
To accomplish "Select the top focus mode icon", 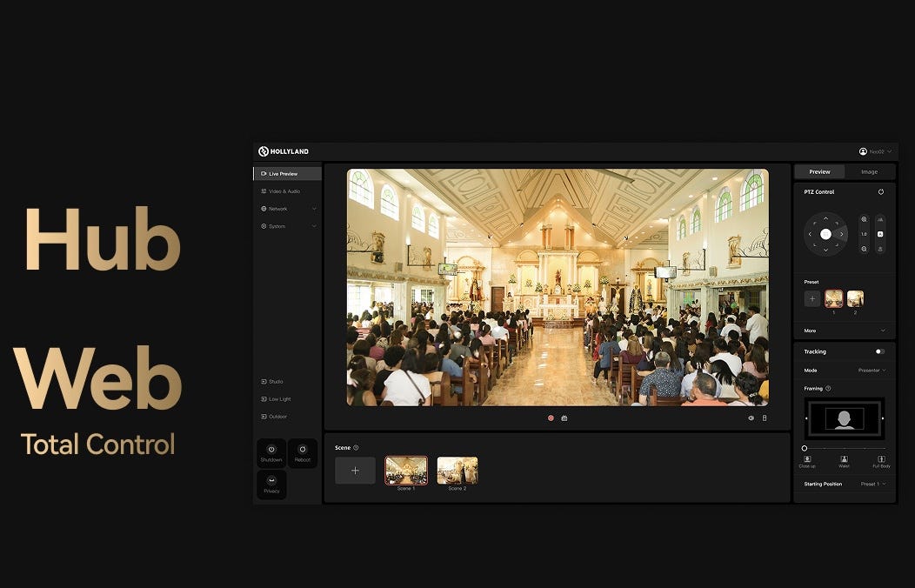I will (880, 219).
